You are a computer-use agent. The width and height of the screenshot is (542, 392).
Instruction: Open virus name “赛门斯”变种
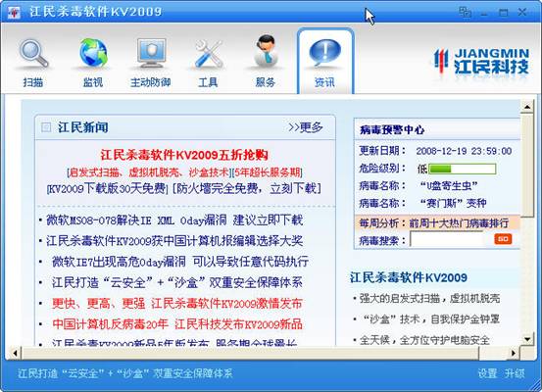(453, 203)
